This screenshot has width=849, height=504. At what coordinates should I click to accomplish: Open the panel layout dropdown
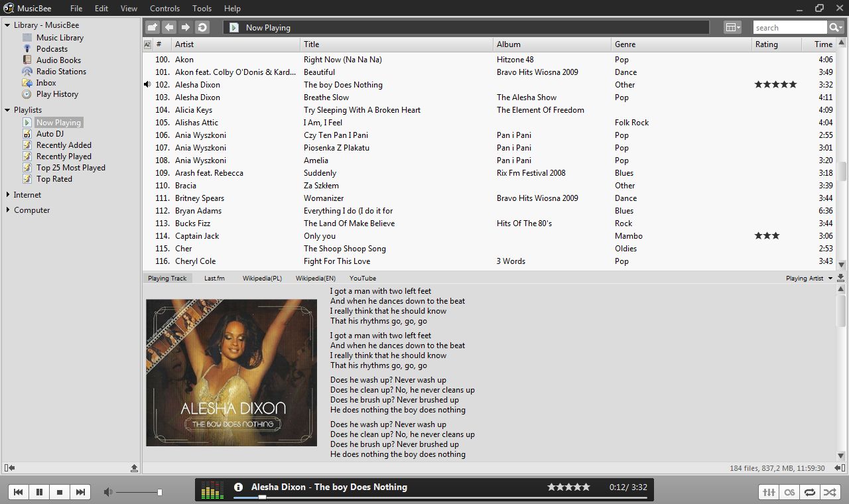[733, 27]
